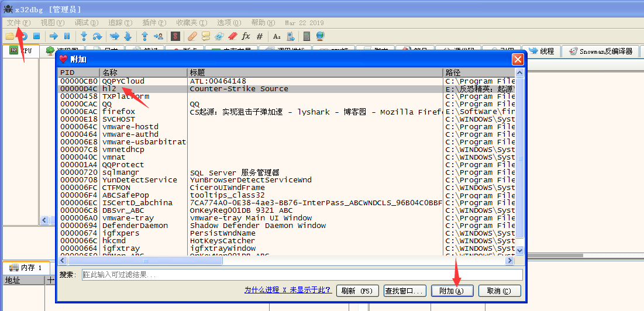Image resolution: width=644 pixels, height=311 pixels.
Task: Open Patches via the bandage icon
Action: coord(192,36)
